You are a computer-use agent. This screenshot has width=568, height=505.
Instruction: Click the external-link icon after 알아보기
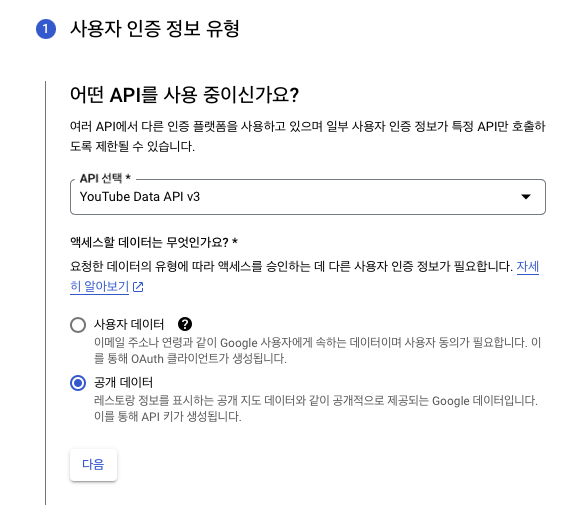[138, 287]
